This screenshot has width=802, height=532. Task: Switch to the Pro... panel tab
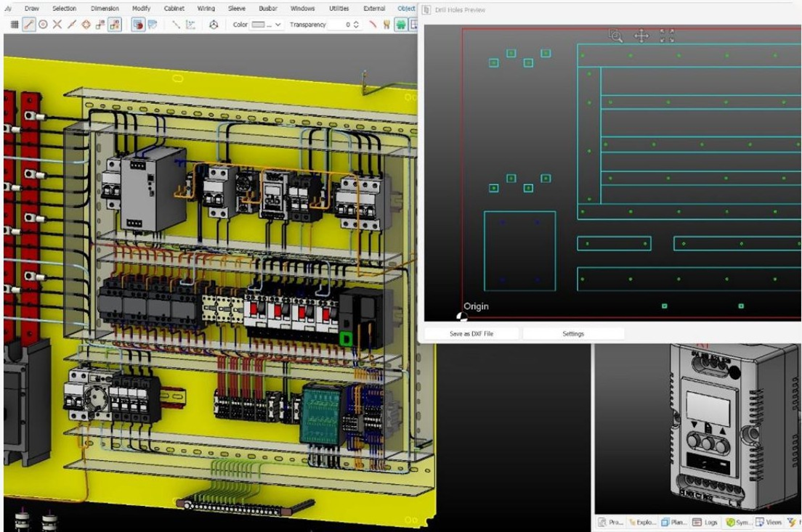[x=611, y=523]
